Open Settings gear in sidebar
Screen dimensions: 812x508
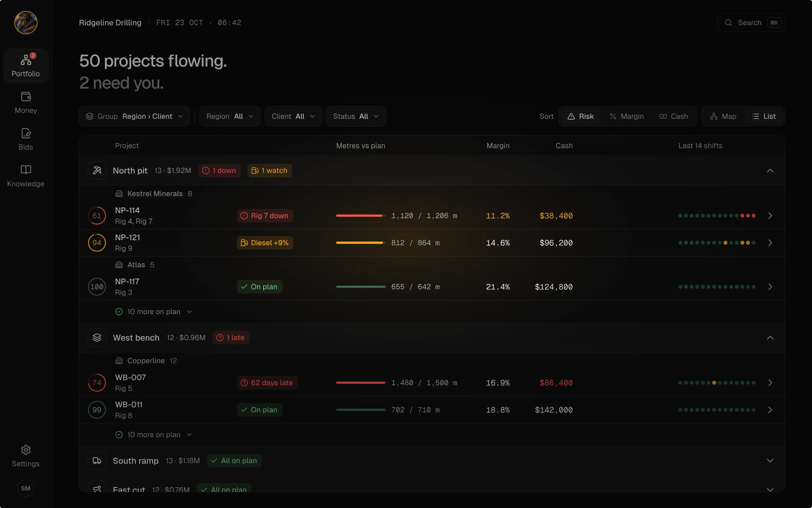[26, 456]
